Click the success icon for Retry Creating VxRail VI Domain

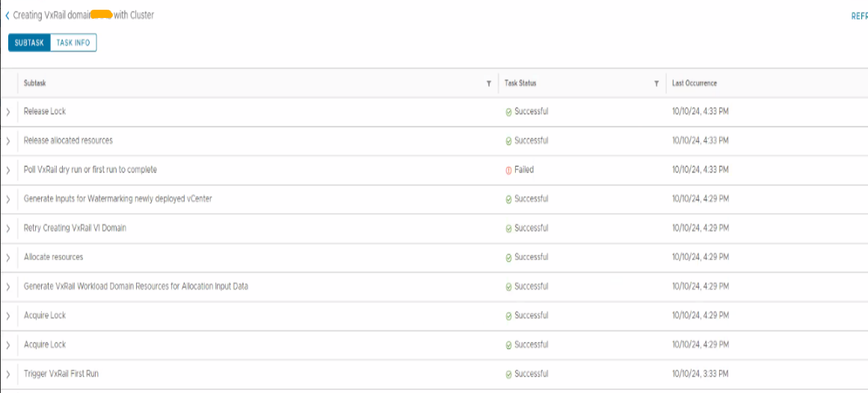pyautogui.click(x=508, y=229)
